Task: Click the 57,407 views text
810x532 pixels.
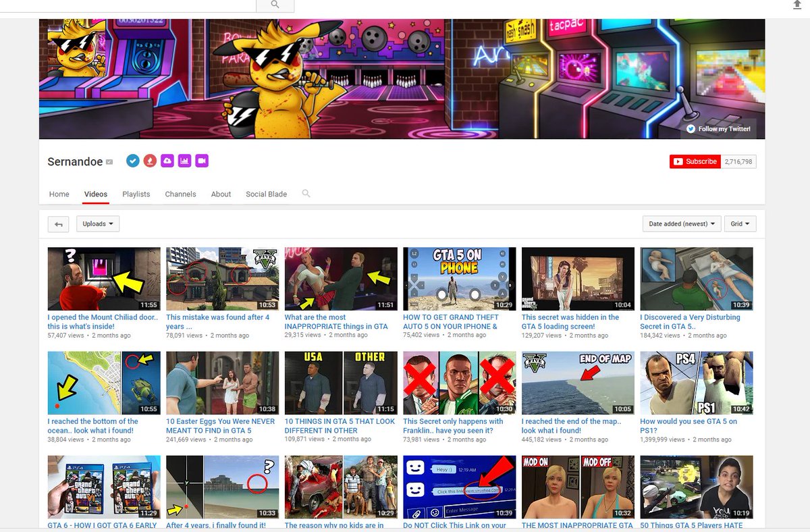Action: coord(66,336)
